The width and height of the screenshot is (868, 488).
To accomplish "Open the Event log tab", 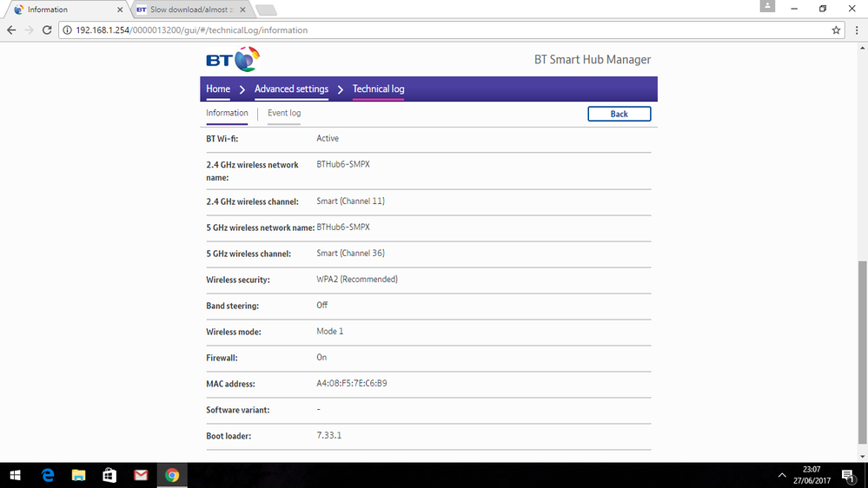I will tap(284, 113).
